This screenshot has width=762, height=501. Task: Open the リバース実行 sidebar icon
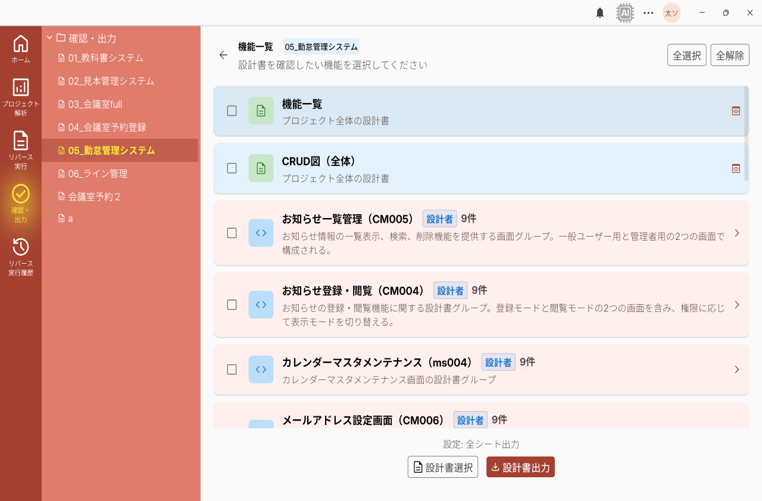(x=20, y=148)
